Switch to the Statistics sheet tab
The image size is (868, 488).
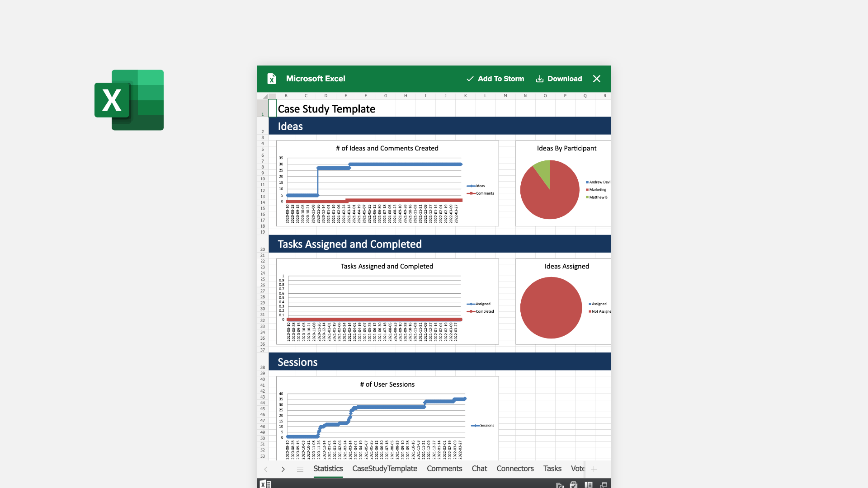(328, 469)
